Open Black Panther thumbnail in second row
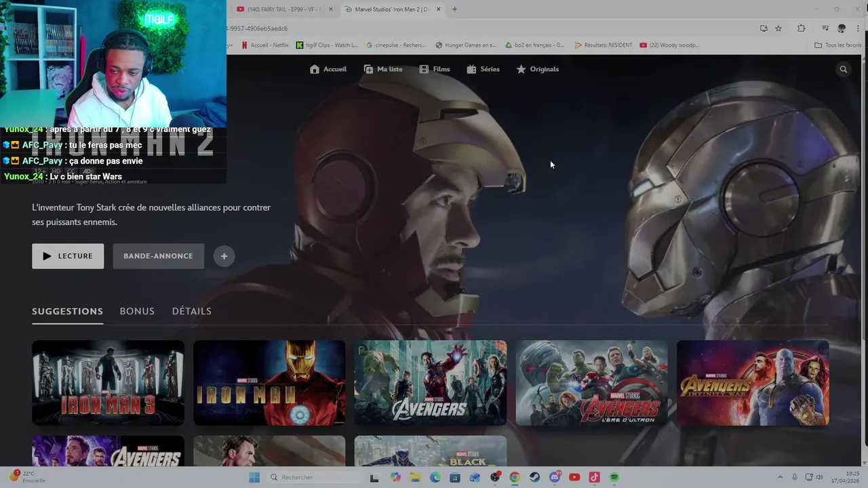This screenshot has width=868, height=488. click(431, 451)
